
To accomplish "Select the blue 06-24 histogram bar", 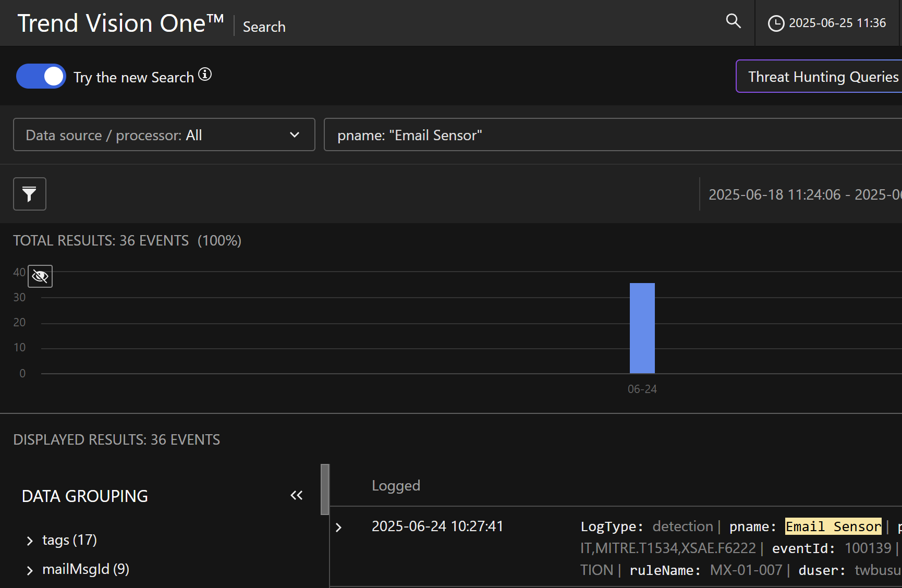I will pos(642,328).
